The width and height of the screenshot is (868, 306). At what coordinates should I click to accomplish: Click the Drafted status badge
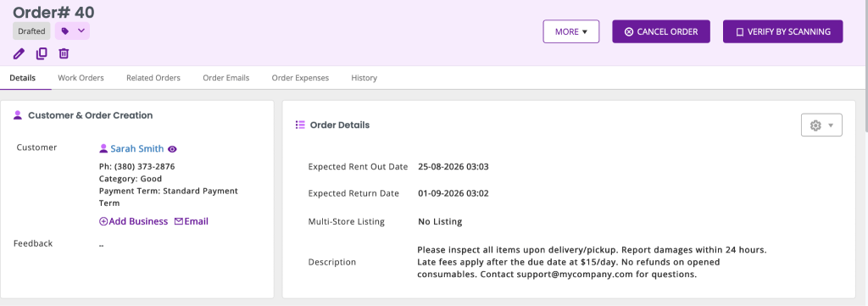point(31,31)
